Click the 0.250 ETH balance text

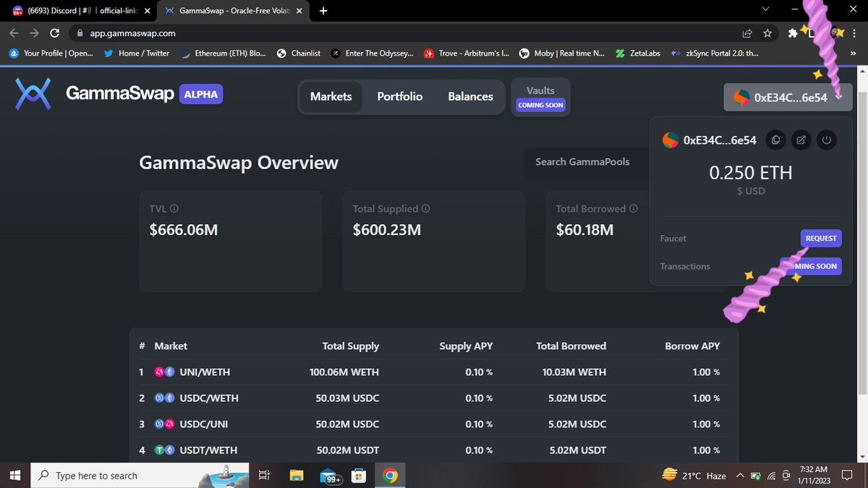coord(750,174)
